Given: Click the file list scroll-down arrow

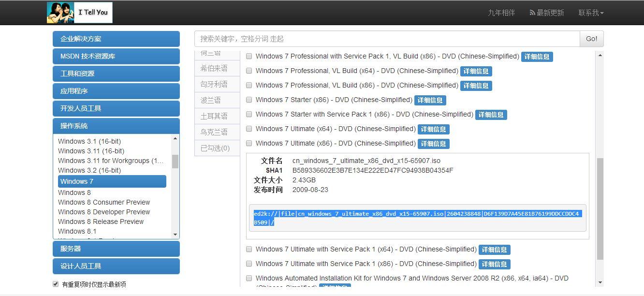Looking at the screenshot, I should click(600, 282).
